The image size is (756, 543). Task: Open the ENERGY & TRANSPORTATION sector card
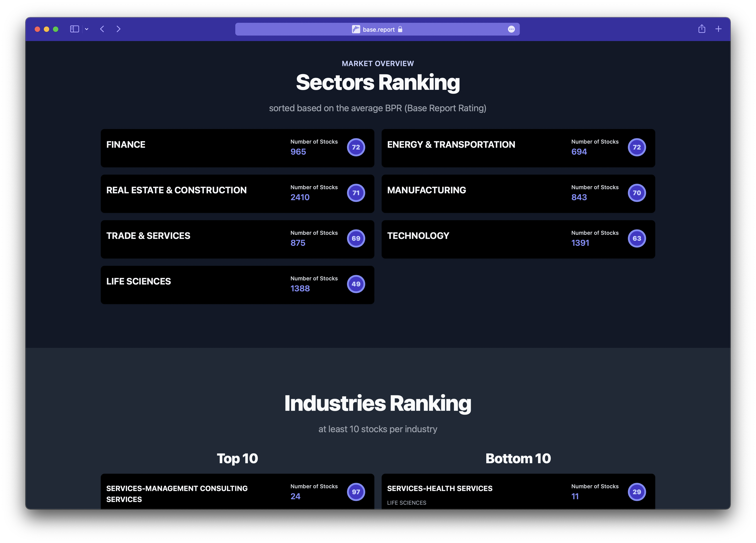tap(518, 148)
